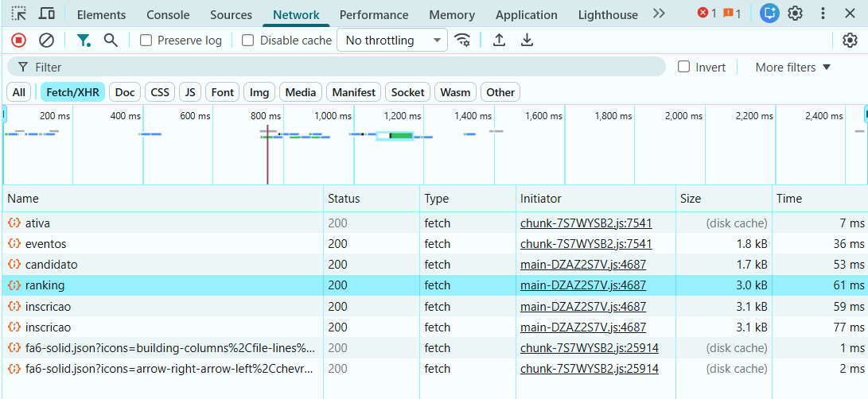Toggle the Fetch/XHR type filter
Screen dimensions: 868x399
click(72, 92)
